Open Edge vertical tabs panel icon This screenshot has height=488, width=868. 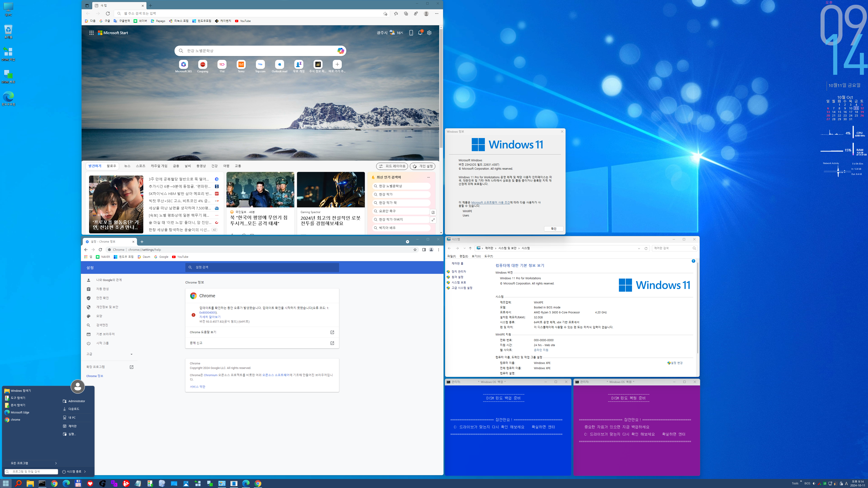[87, 5]
